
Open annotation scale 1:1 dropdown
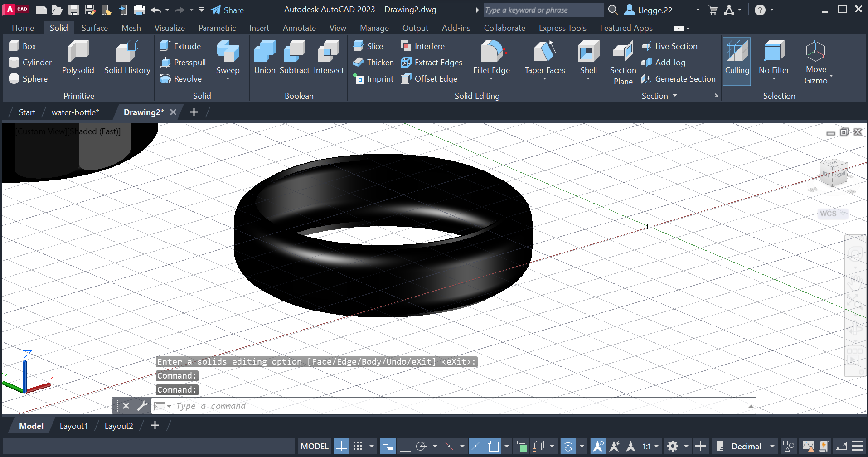(656, 446)
